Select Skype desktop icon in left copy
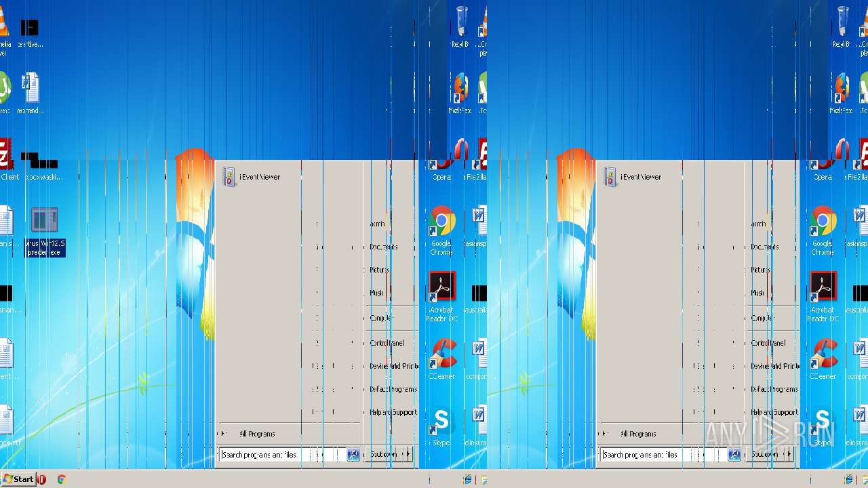Image resolution: width=868 pixels, height=488 pixels. (441, 427)
